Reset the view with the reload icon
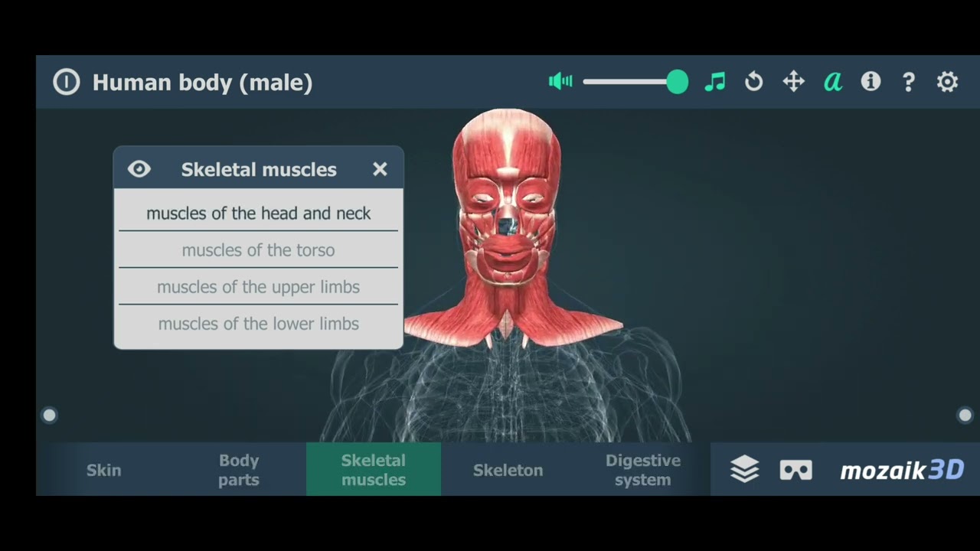980x551 pixels. click(x=754, y=82)
